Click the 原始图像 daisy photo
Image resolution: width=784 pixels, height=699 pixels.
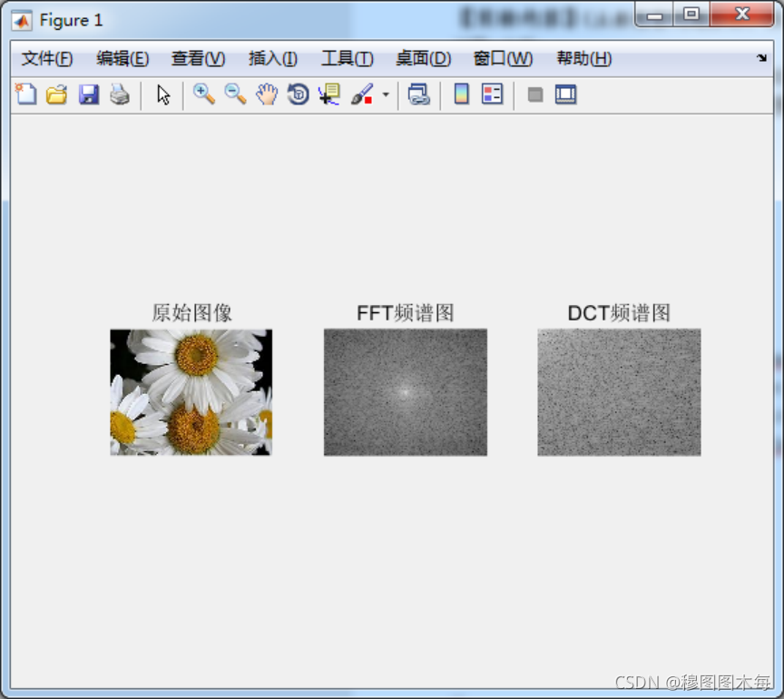tap(190, 392)
